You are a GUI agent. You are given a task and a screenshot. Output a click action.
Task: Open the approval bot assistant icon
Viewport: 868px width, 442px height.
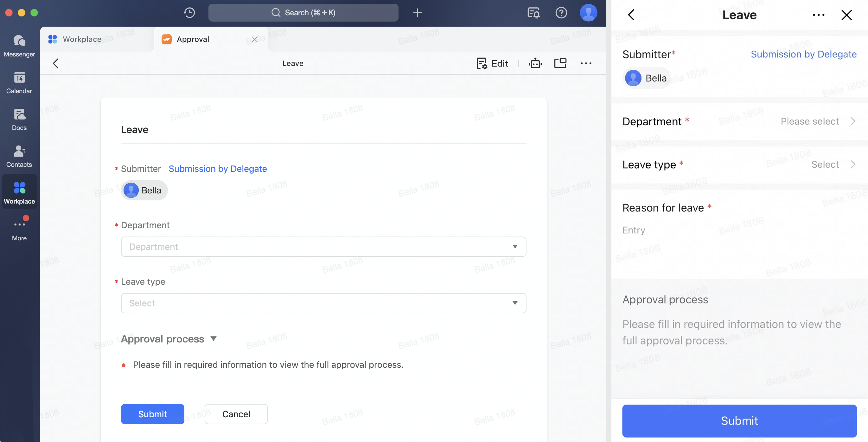535,63
